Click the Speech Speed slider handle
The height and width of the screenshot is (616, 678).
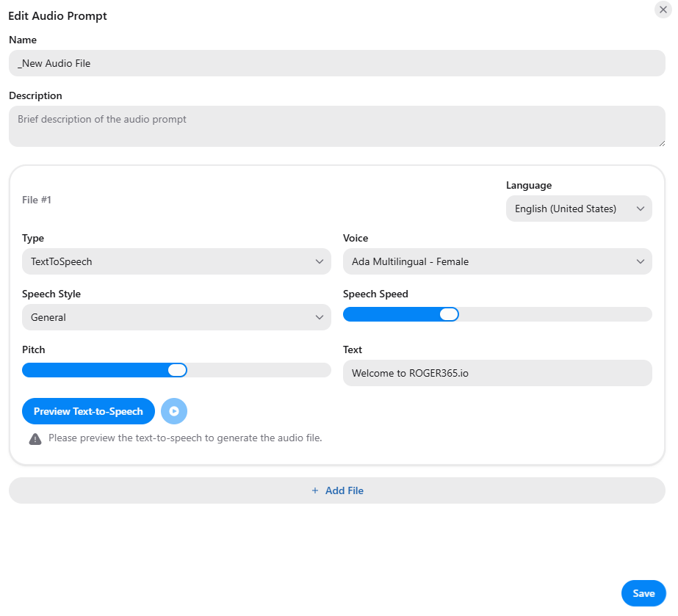(x=449, y=314)
